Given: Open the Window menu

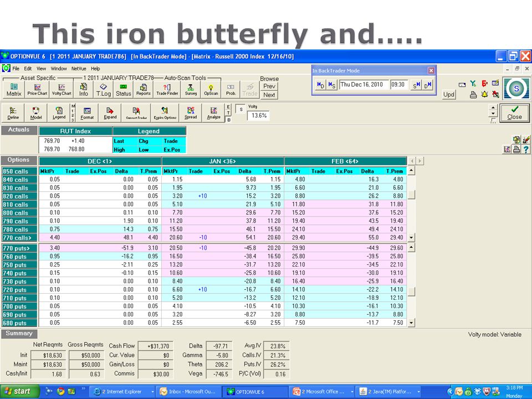Looking at the screenshot, I should (59, 69).
